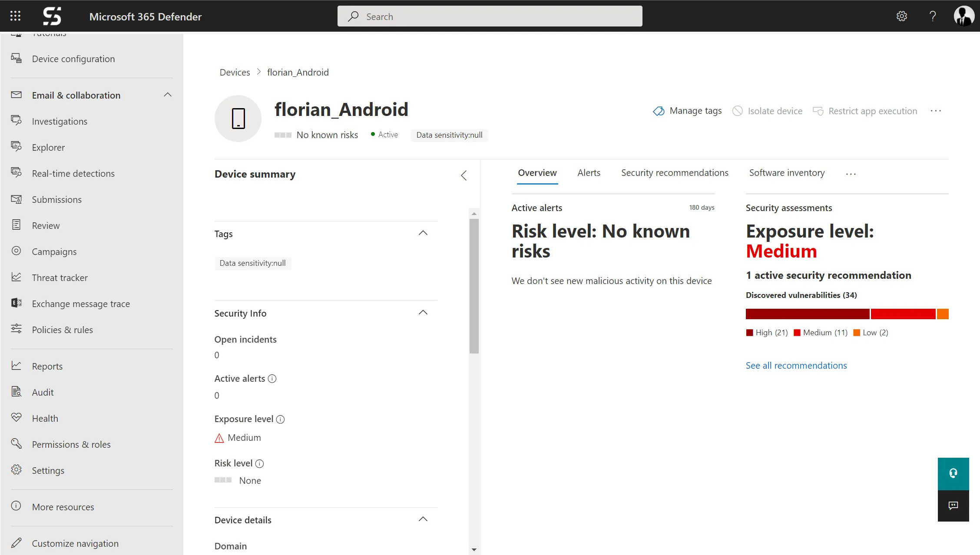Open the user account avatar
This screenshot has width=980, height=555.
tap(963, 16)
